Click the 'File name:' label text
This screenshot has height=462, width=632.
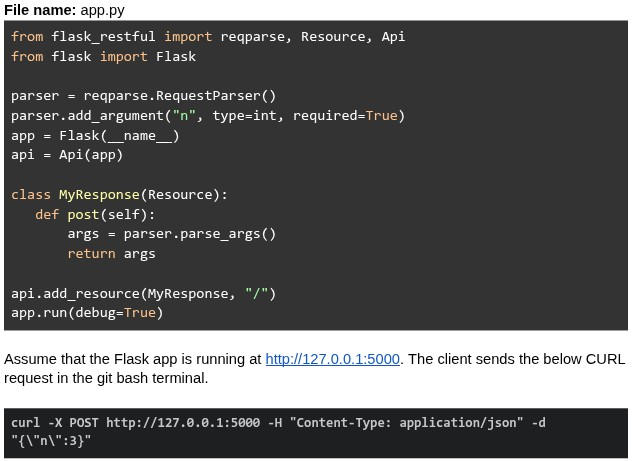point(40,10)
